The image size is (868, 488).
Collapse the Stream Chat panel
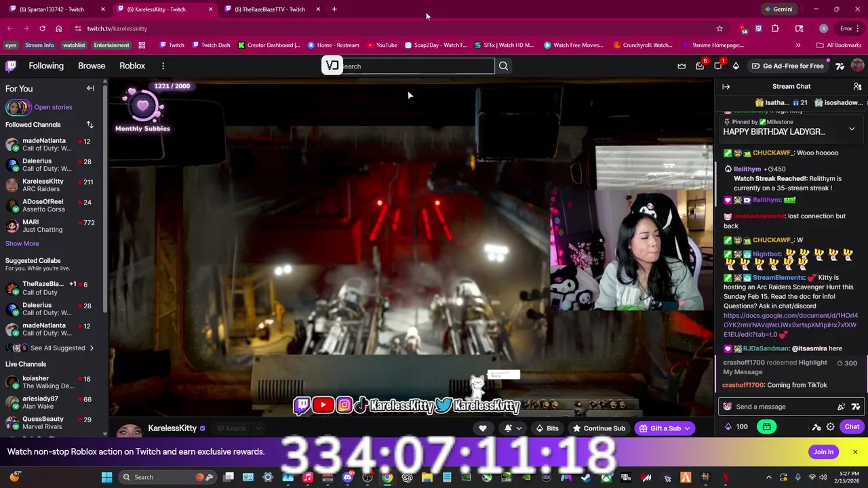tap(726, 87)
